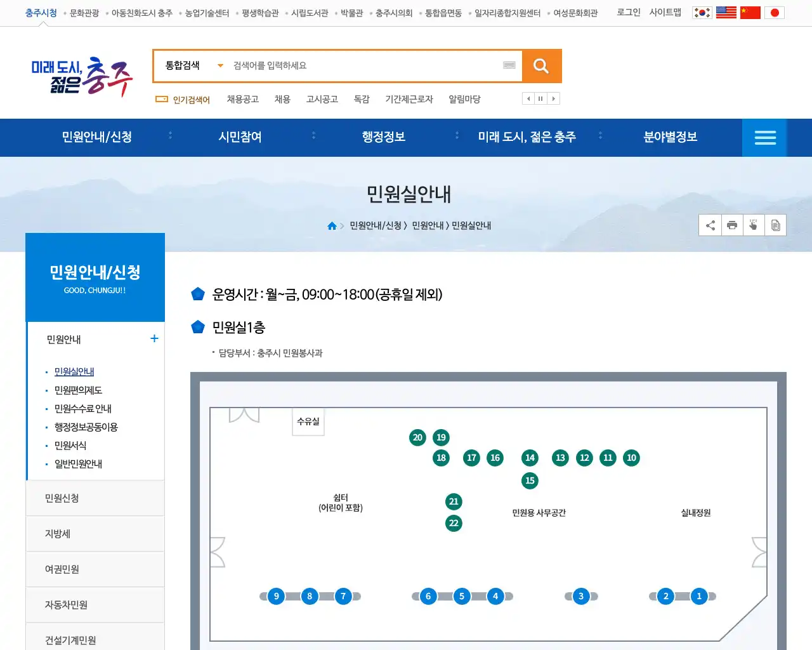Switch language with the Japanese flag
Viewport: 812px width, 650px height.
click(x=775, y=13)
